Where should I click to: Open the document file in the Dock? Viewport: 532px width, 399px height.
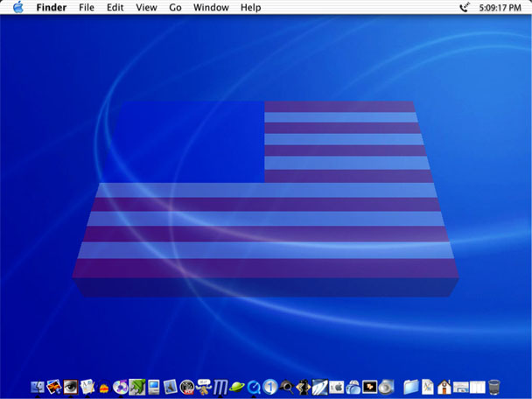click(x=428, y=387)
